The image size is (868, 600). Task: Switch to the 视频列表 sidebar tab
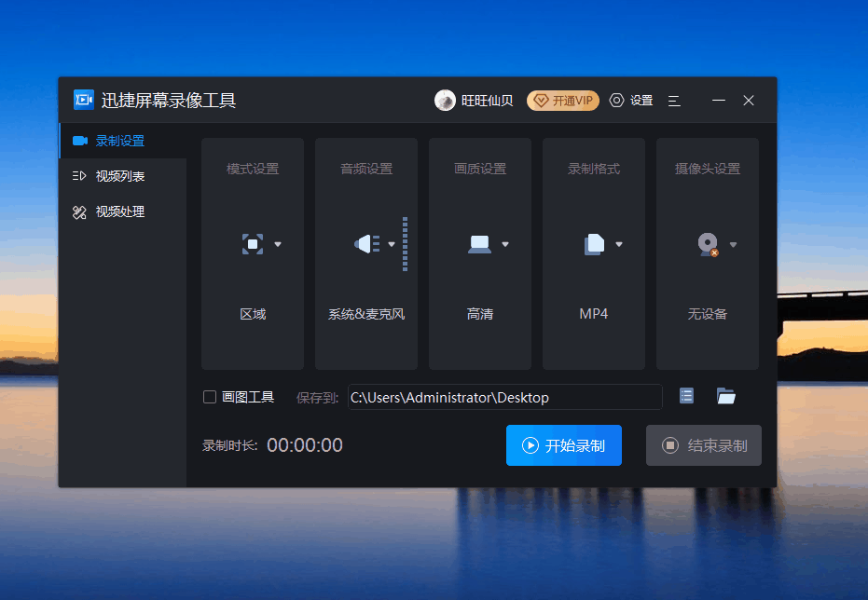point(123,176)
